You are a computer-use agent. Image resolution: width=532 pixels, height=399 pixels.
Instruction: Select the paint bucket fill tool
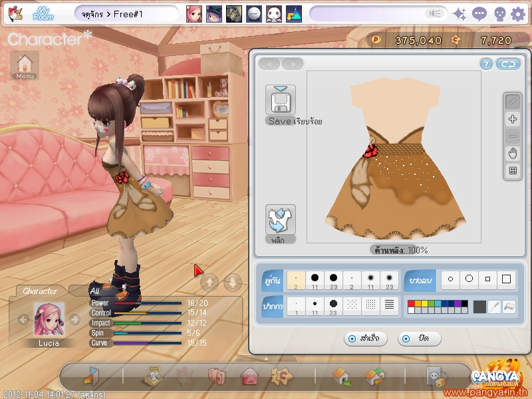pyautogui.click(x=509, y=307)
